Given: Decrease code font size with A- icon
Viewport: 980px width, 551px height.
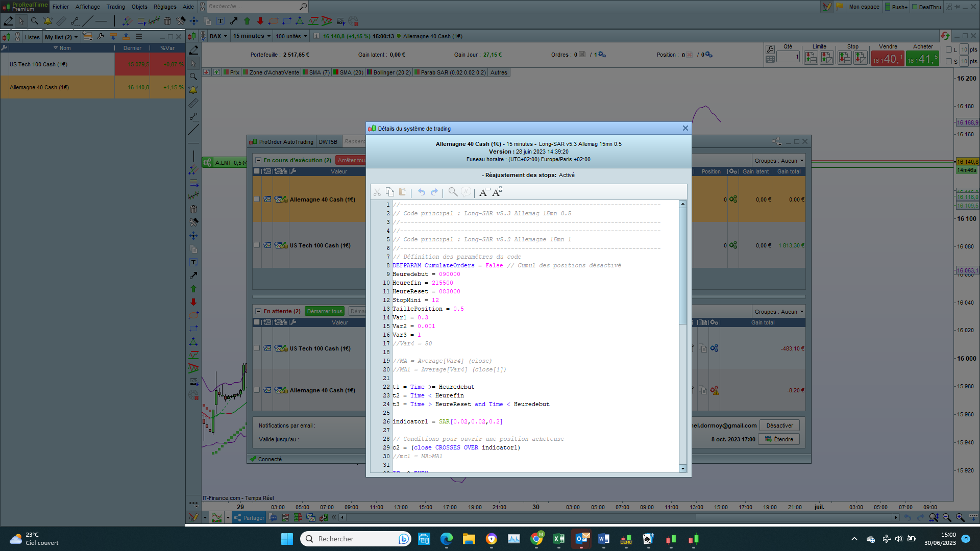Looking at the screenshot, I should pos(484,192).
